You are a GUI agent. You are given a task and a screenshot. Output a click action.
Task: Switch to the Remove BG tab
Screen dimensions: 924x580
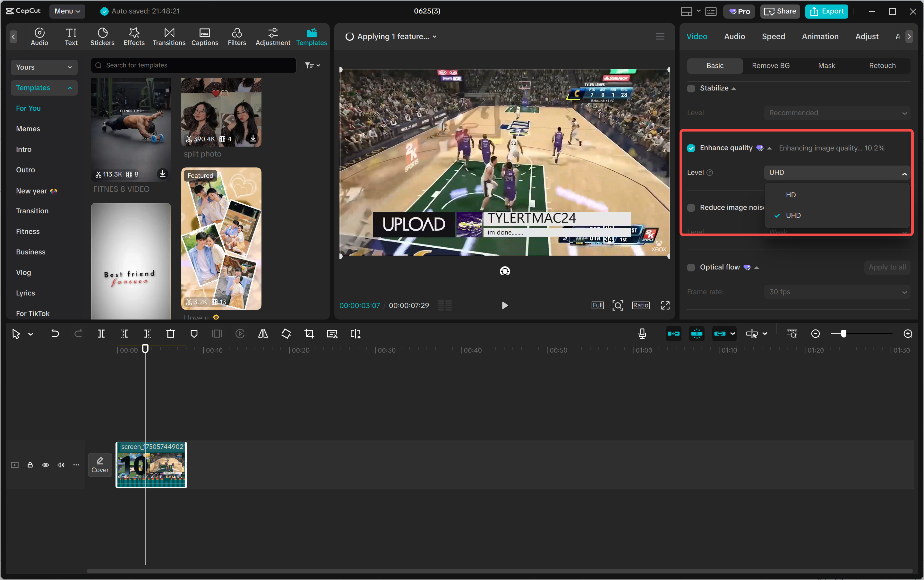770,65
